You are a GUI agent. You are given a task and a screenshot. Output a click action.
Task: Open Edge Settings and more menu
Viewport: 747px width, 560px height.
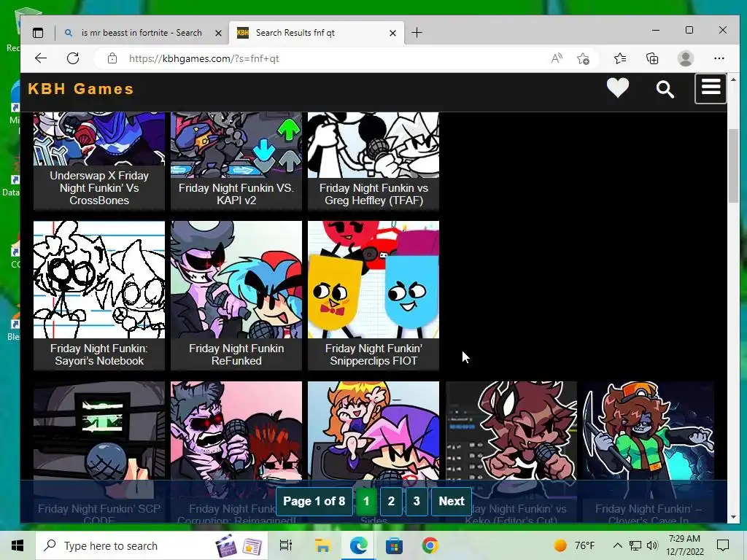[x=719, y=58]
